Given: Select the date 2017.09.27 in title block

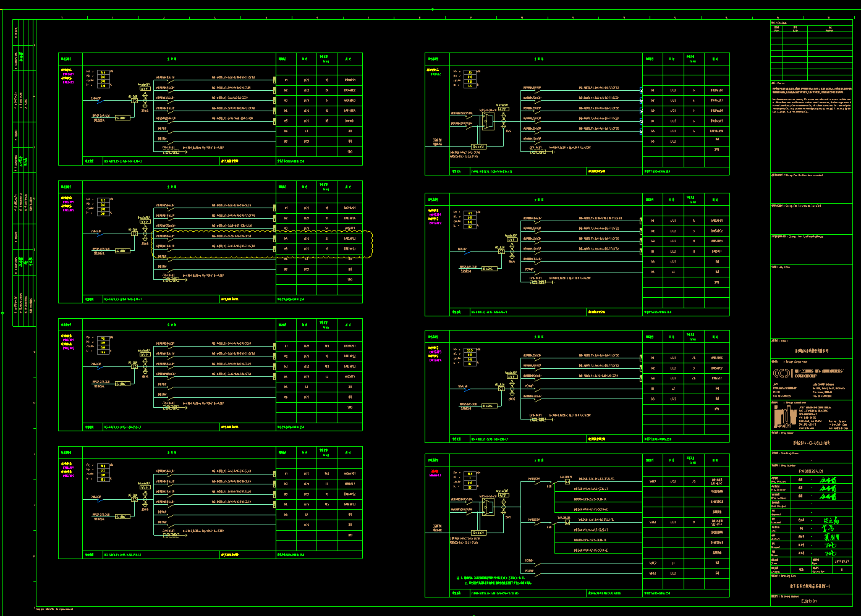Looking at the screenshot, I should point(842,562).
